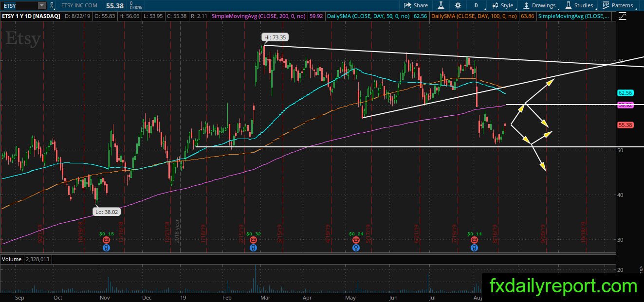This screenshot has width=644, height=302.
Task: Expand the right sidebar arrow near volume
Action: tap(641, 268)
